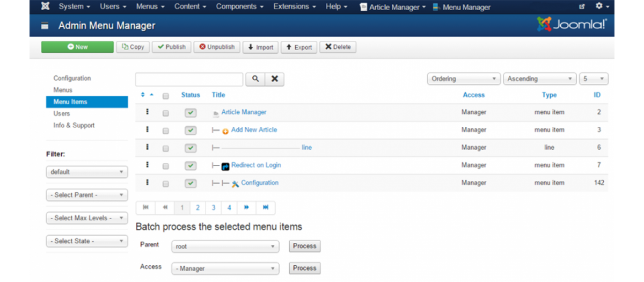
Task: Go to last page pagination icon
Action: pyautogui.click(x=266, y=207)
